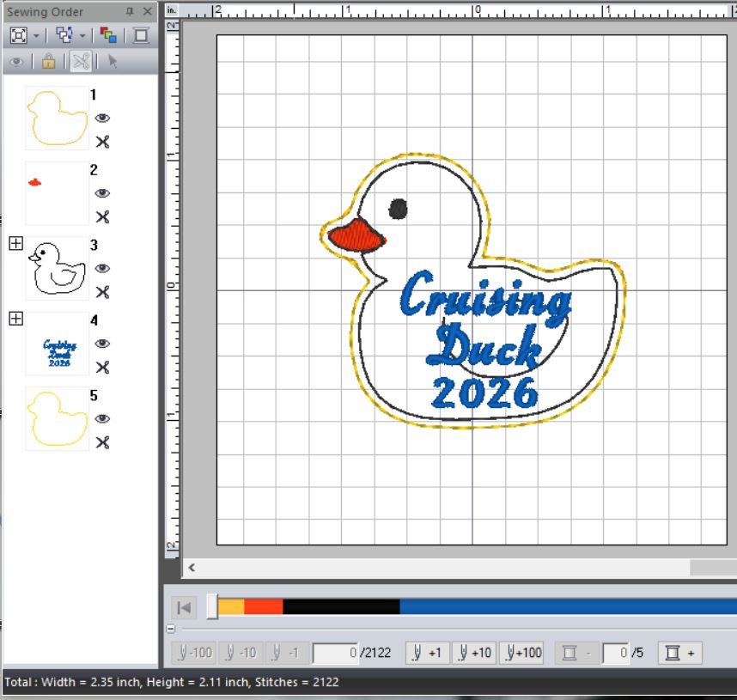Advance one stitch with +1 button
Image resolution: width=737 pixels, height=700 pixels.
(426, 653)
